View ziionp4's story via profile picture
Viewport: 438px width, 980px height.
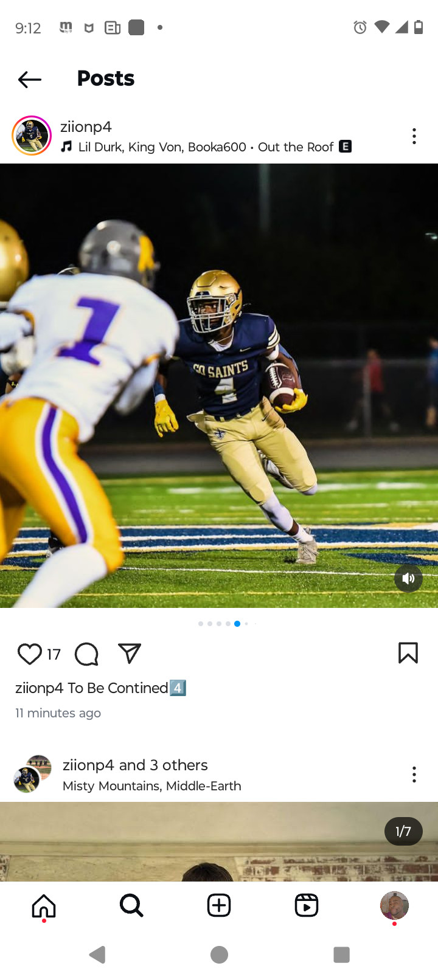click(x=32, y=136)
